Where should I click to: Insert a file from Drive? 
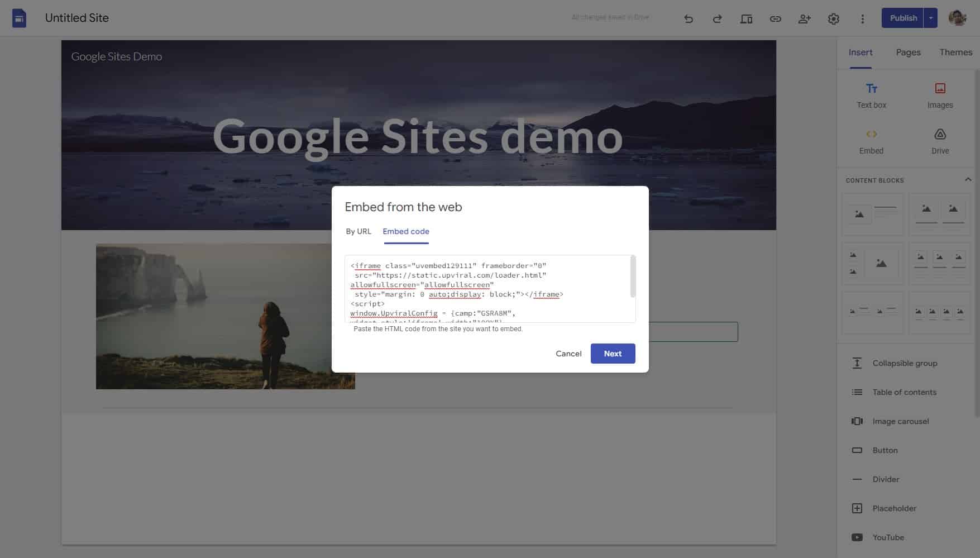[940, 141]
